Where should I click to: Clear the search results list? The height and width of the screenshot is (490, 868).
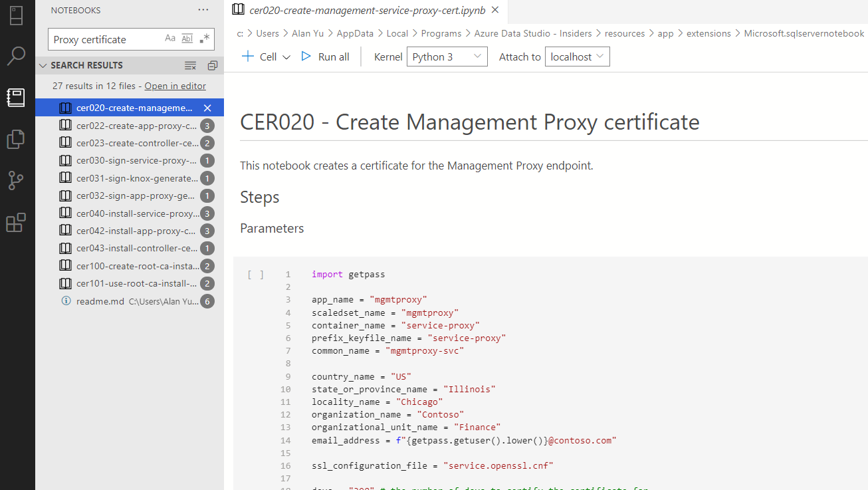(x=190, y=65)
